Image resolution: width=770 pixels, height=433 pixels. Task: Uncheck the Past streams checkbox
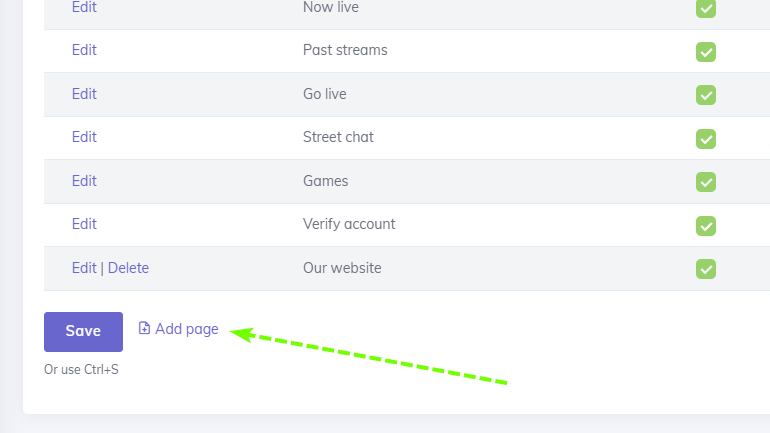[x=706, y=51]
